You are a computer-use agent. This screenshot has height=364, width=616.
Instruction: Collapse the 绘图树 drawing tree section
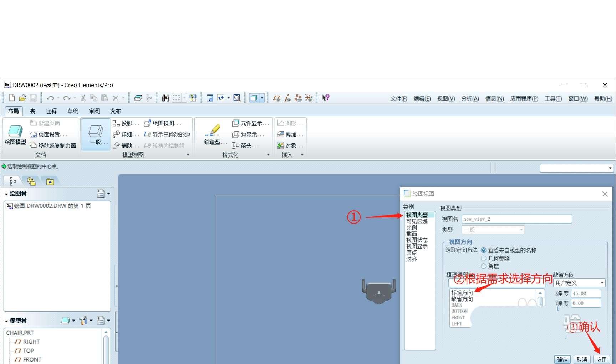click(6, 194)
